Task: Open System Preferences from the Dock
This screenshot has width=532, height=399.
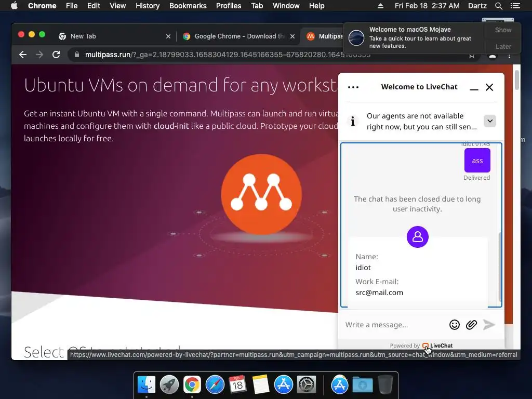Action: click(x=307, y=385)
